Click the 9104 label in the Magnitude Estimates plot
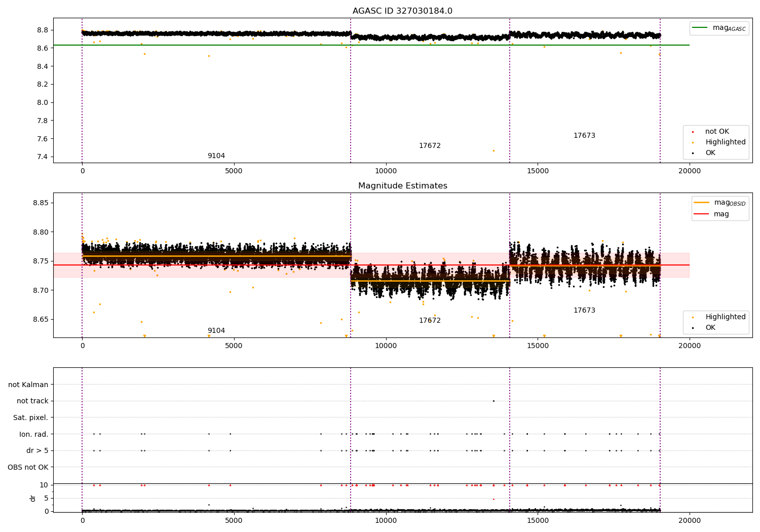760x532 pixels. tap(216, 331)
